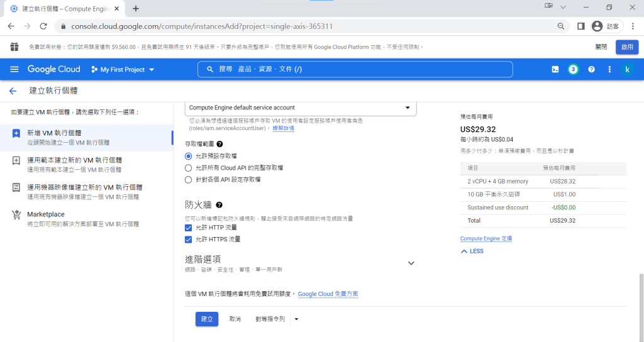Open dropdown arrow beside 對等指令列
Screen dimensions: 644x342
pyautogui.click(x=296, y=319)
